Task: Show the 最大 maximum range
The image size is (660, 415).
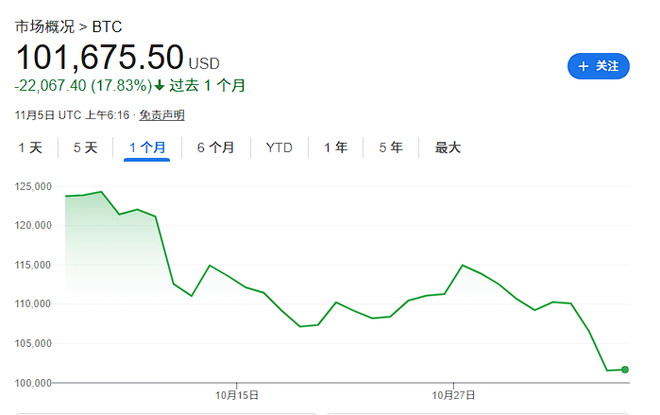Action: tap(447, 148)
